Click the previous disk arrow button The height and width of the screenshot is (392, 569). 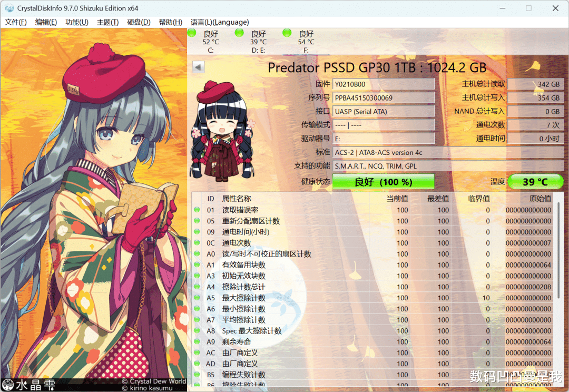tap(198, 67)
